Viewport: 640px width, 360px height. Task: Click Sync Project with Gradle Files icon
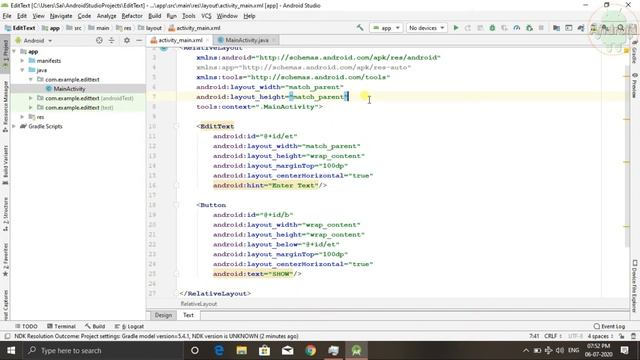581,28
